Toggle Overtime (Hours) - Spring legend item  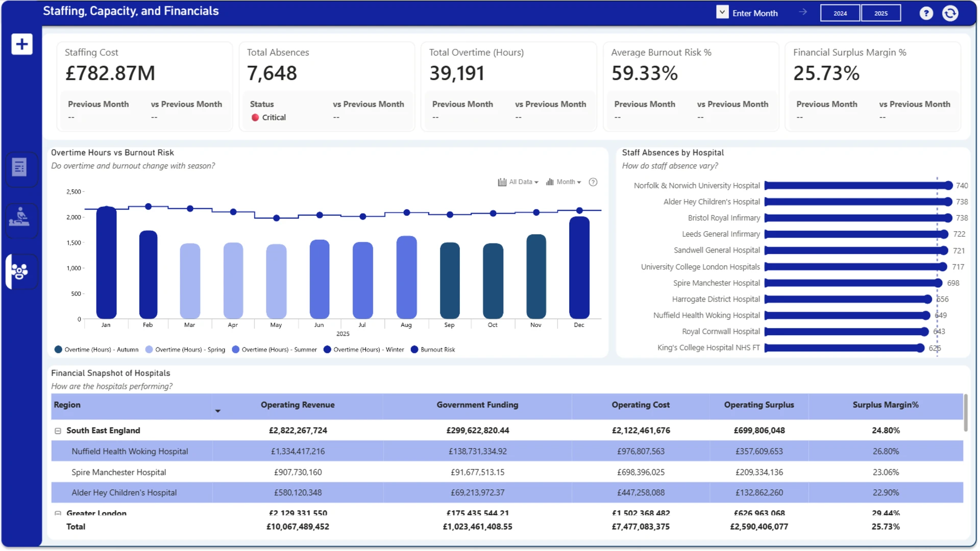185,349
